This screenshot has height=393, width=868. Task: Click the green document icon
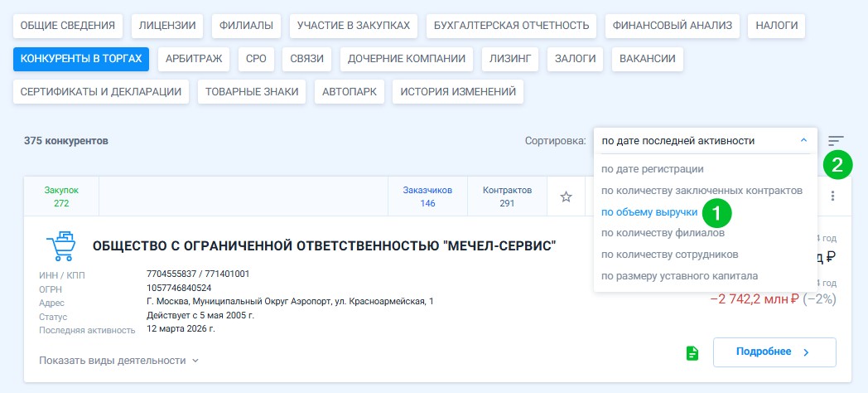[692, 352]
